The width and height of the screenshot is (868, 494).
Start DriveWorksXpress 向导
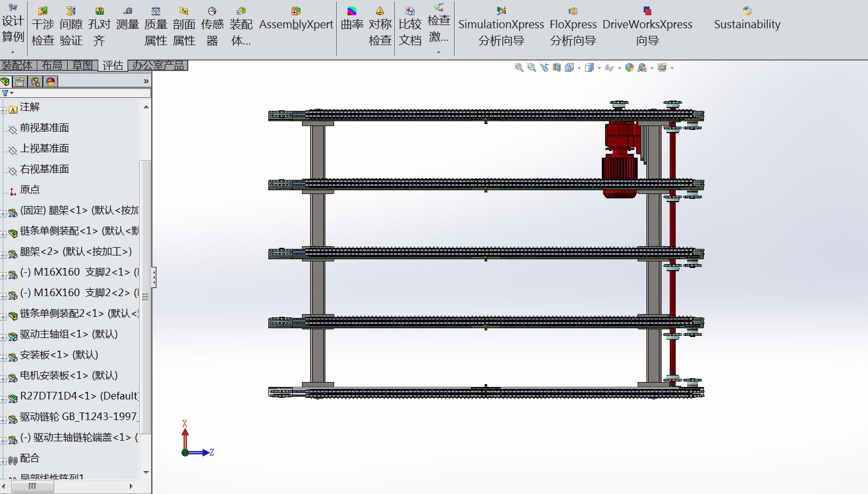647,26
